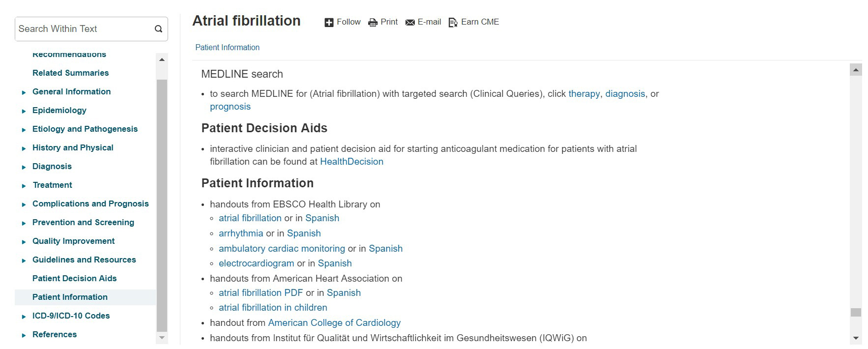This screenshot has height=349, width=868.
Task: Open the HealthDecision link
Action: 351,162
